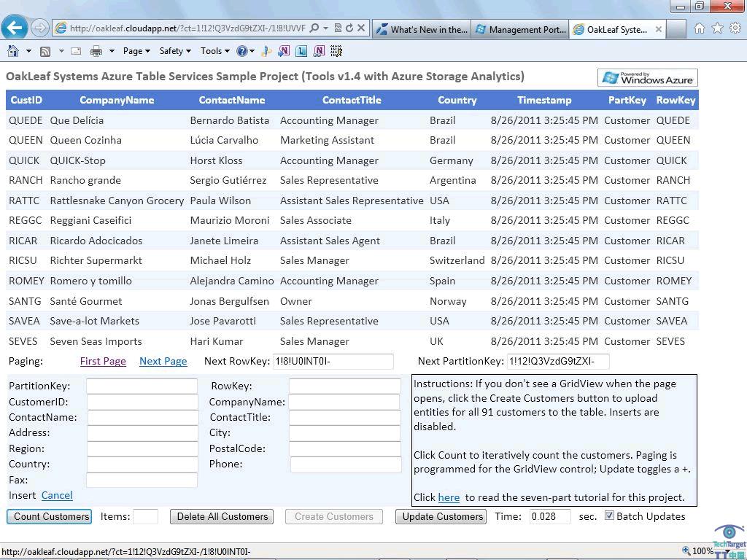
Task: Click the Windows Azure logo badge
Action: (x=648, y=77)
